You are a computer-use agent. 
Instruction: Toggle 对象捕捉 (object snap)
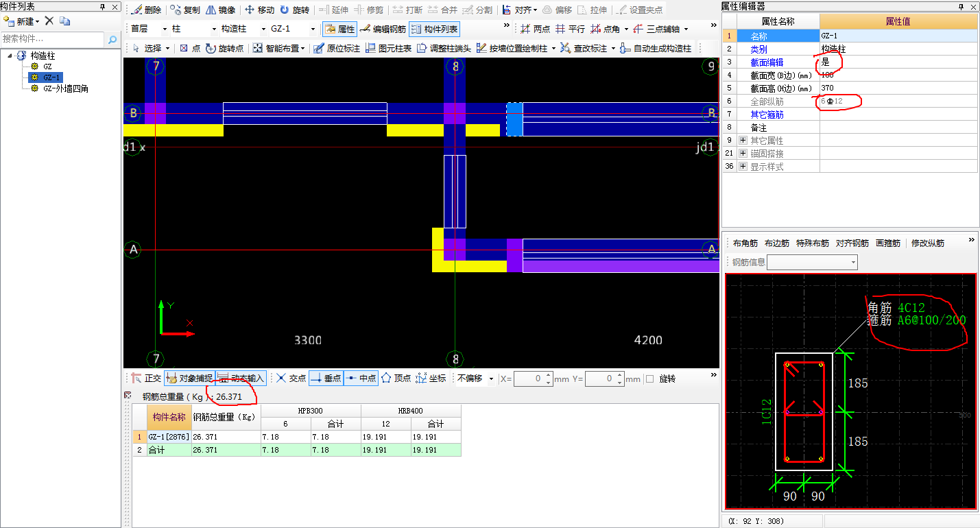pyautogui.click(x=190, y=379)
